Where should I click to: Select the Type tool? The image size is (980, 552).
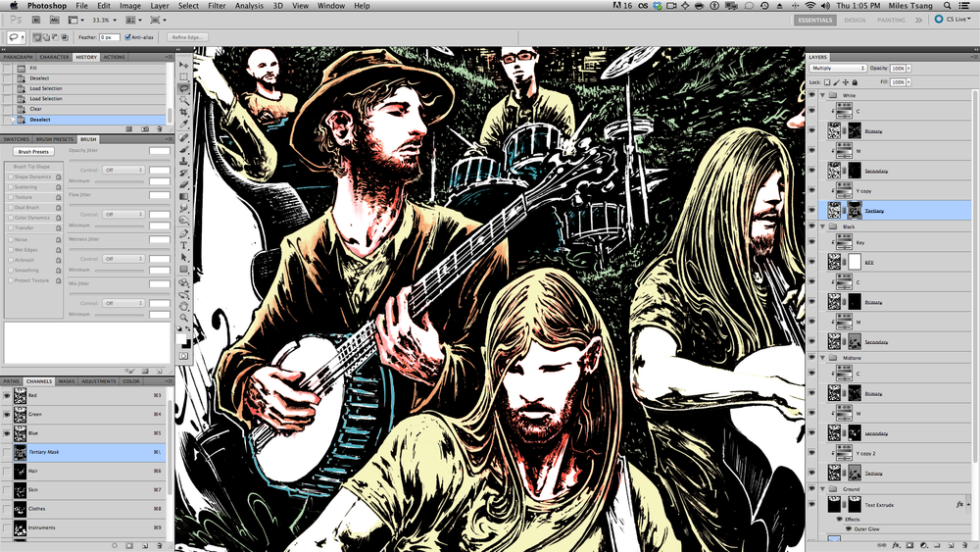pos(184,246)
